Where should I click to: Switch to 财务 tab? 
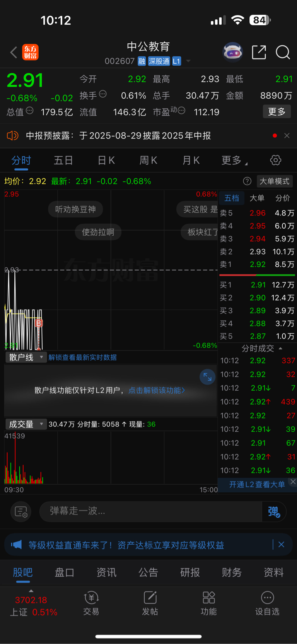click(232, 572)
